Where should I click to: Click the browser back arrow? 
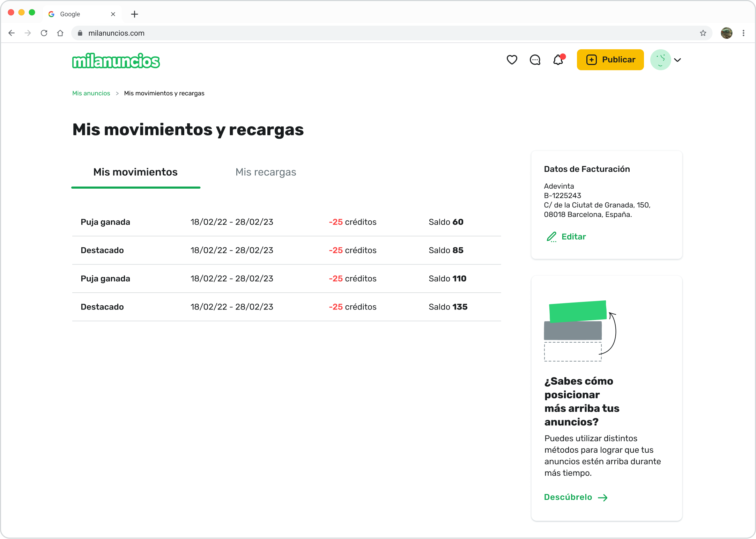point(12,33)
